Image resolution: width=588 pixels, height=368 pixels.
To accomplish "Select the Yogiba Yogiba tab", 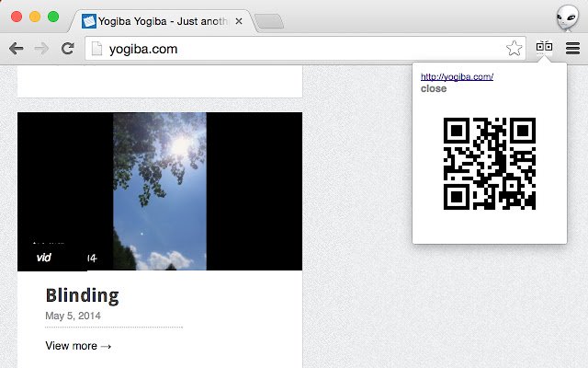I will click(x=162, y=21).
